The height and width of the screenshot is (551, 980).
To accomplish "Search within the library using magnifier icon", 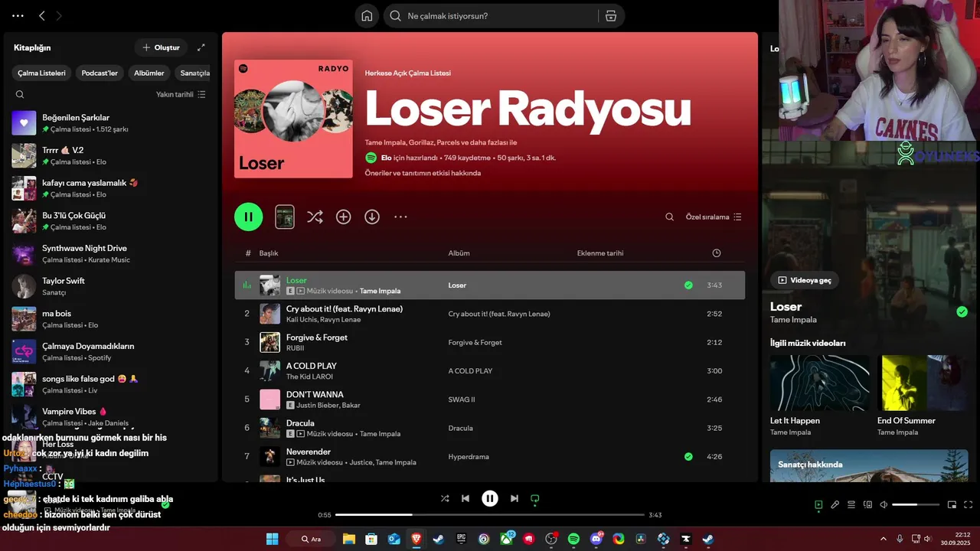I will [20, 94].
